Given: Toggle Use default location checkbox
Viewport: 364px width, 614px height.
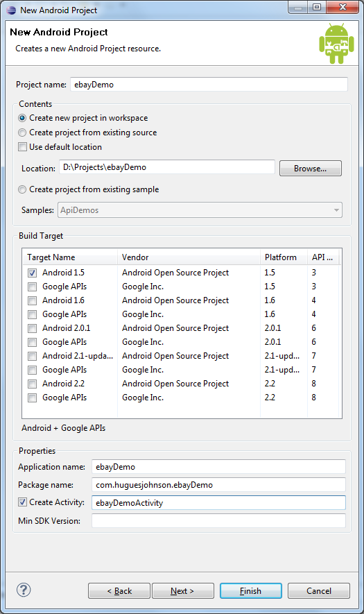Looking at the screenshot, I should click(23, 147).
